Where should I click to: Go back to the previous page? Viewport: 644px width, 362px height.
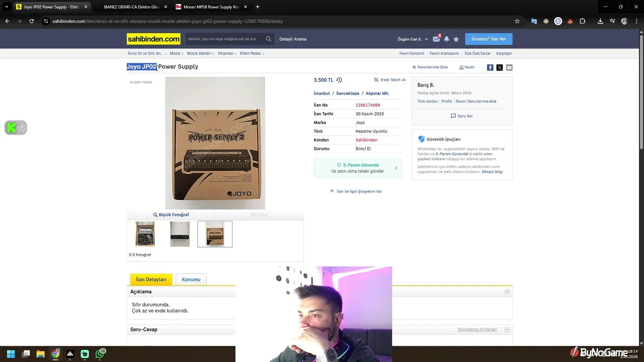[7, 21]
